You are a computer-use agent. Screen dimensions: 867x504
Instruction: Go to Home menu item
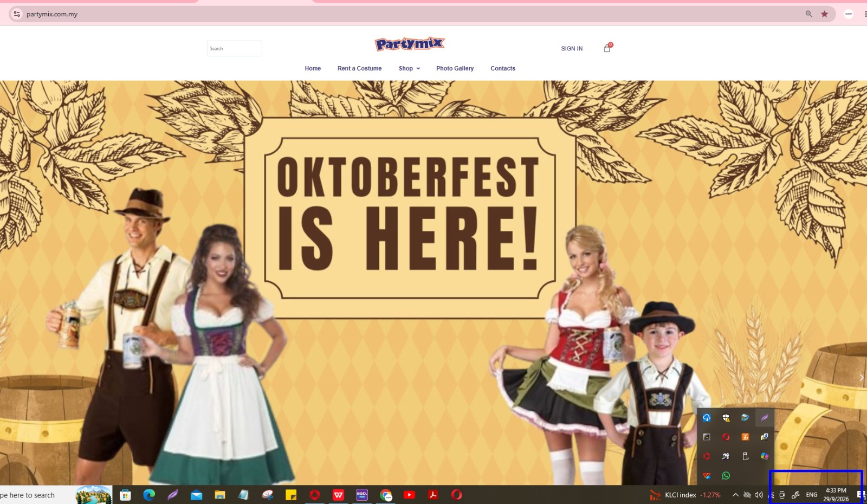[313, 68]
